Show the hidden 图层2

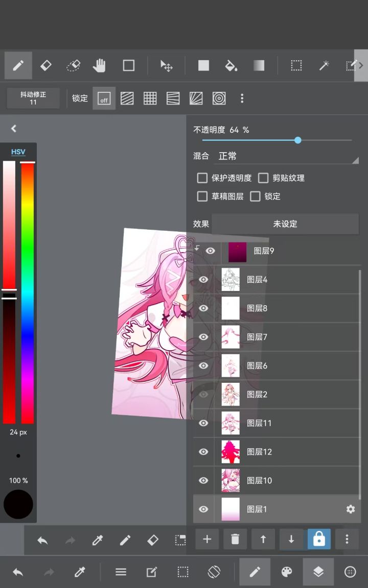[203, 394]
